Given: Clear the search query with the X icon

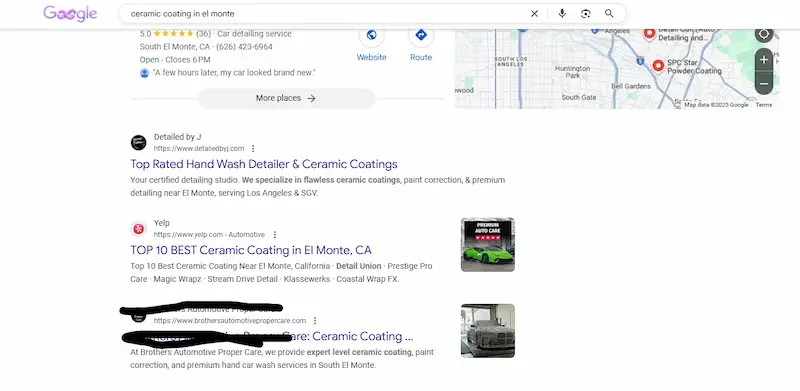Looking at the screenshot, I should coord(534,14).
